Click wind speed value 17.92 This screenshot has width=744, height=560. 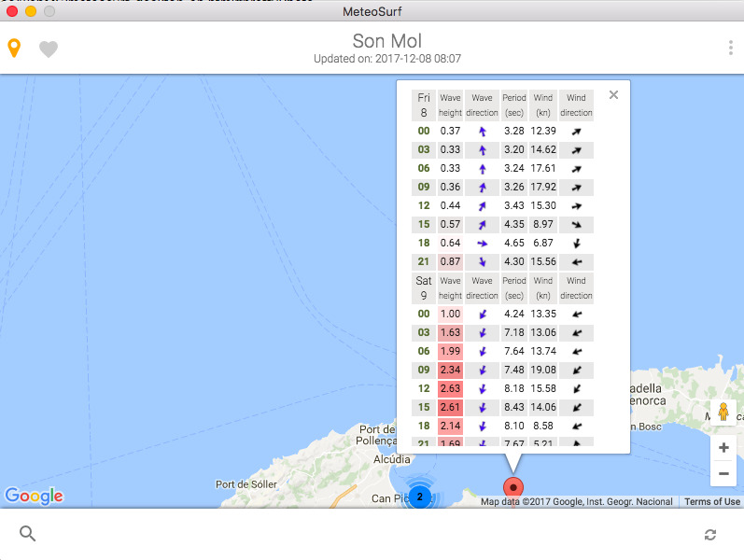coord(543,187)
